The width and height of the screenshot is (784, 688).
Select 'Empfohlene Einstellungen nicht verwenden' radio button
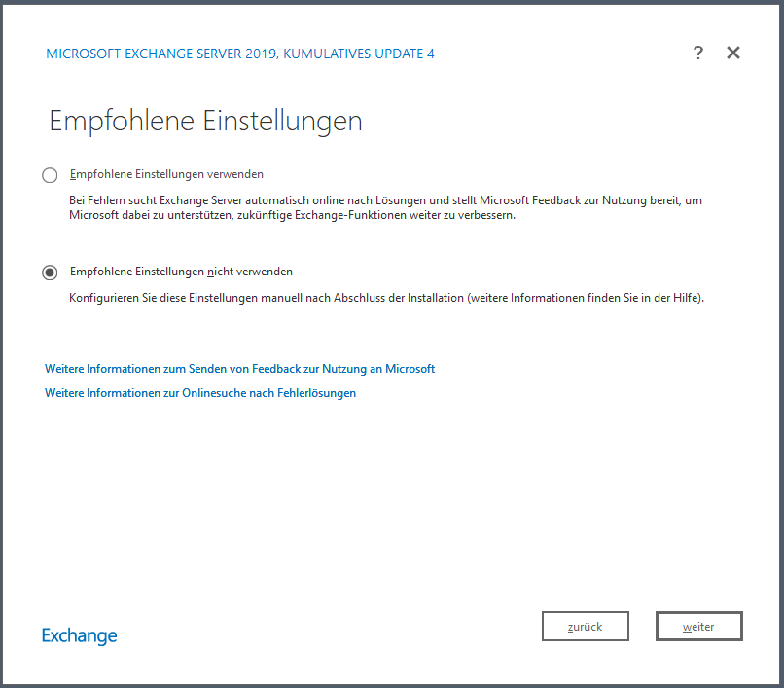(50, 272)
